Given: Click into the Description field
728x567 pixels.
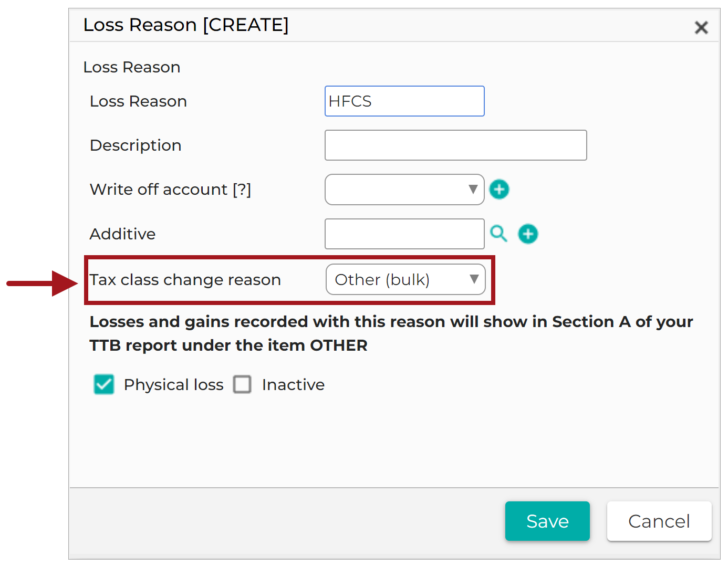Looking at the screenshot, I should pos(456,145).
